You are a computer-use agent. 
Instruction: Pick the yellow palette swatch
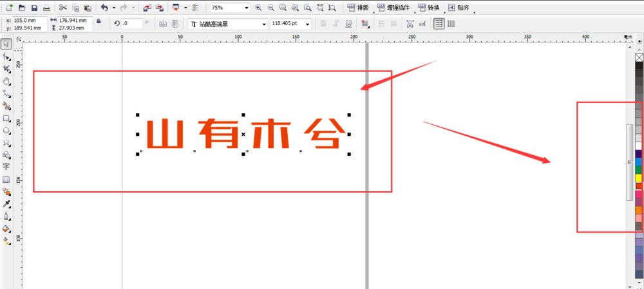[639, 178]
